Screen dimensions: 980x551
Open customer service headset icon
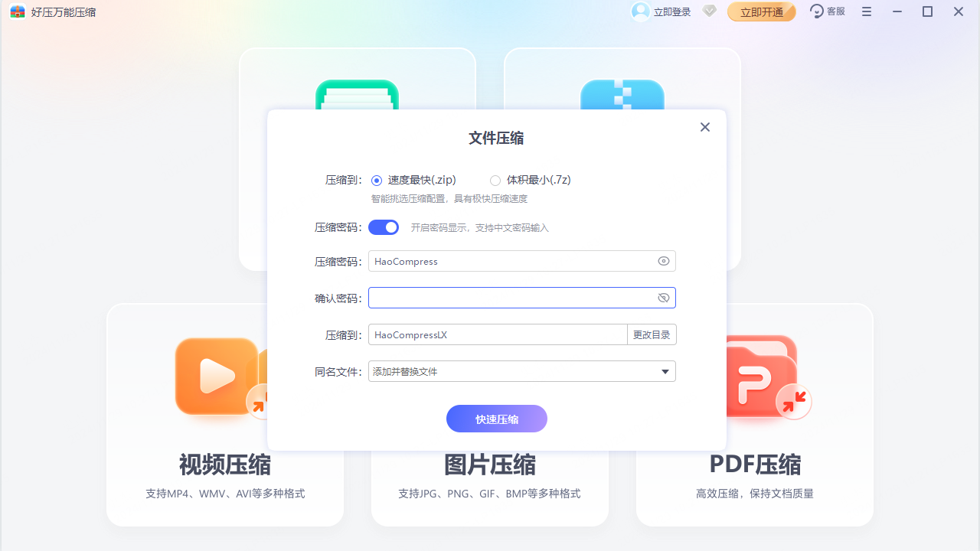(817, 11)
